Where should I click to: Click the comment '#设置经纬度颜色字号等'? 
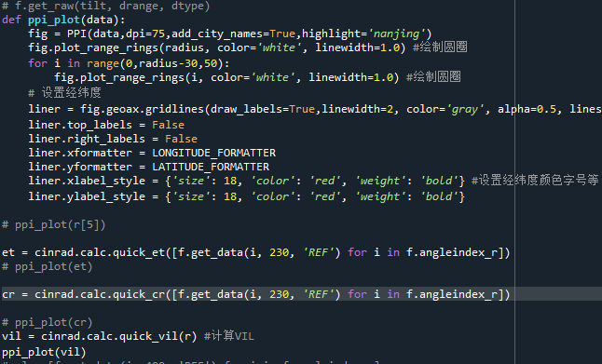coord(535,181)
